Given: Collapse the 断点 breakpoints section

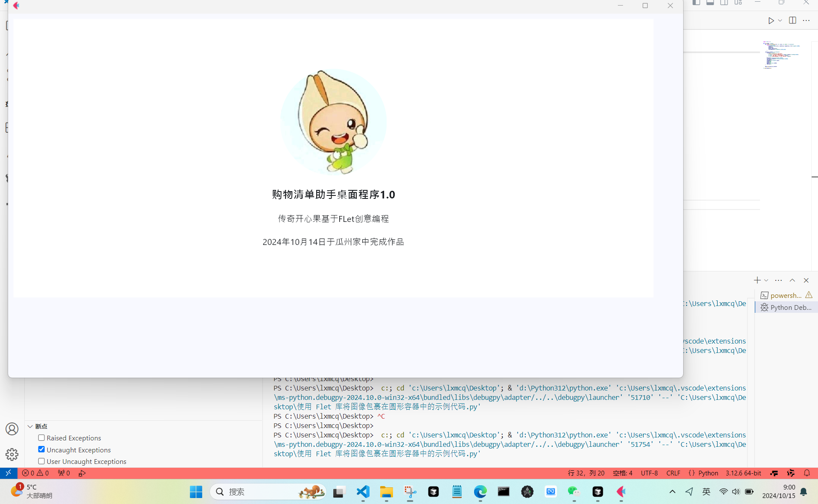Looking at the screenshot, I should point(30,426).
